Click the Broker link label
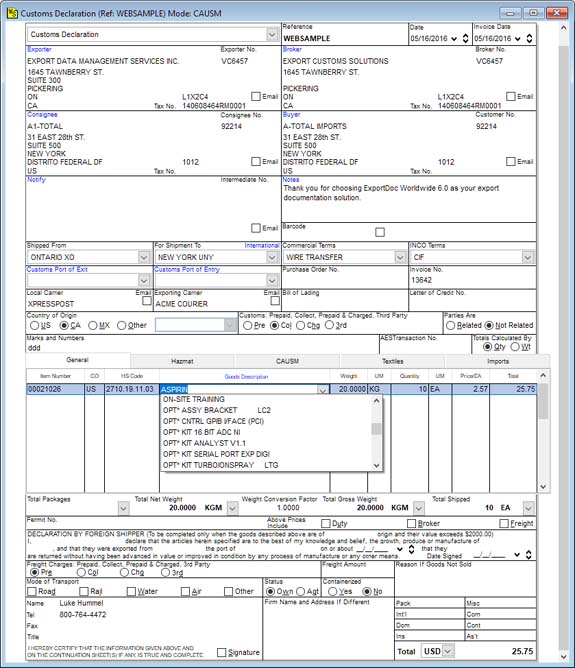This screenshot has width=575, height=668. click(x=292, y=49)
